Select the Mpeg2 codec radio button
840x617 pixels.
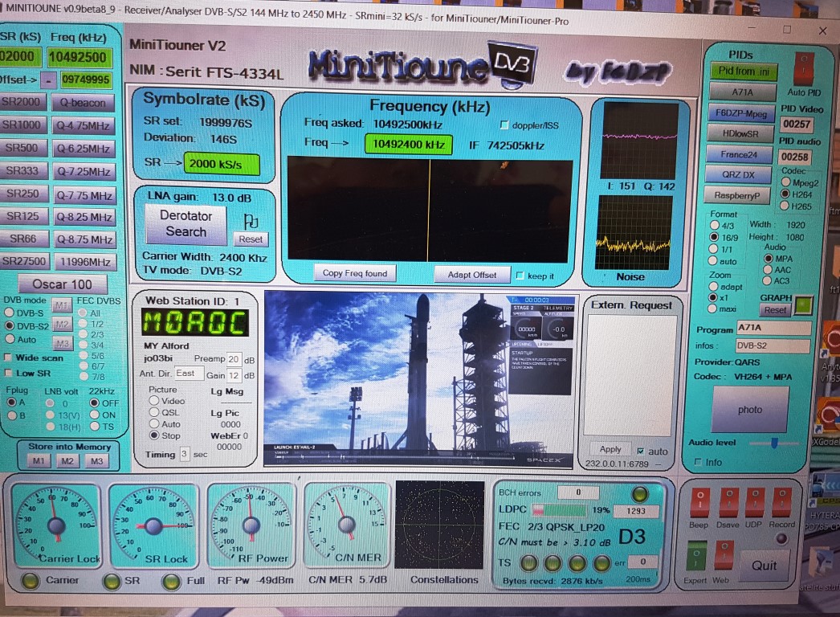pyautogui.click(x=786, y=182)
